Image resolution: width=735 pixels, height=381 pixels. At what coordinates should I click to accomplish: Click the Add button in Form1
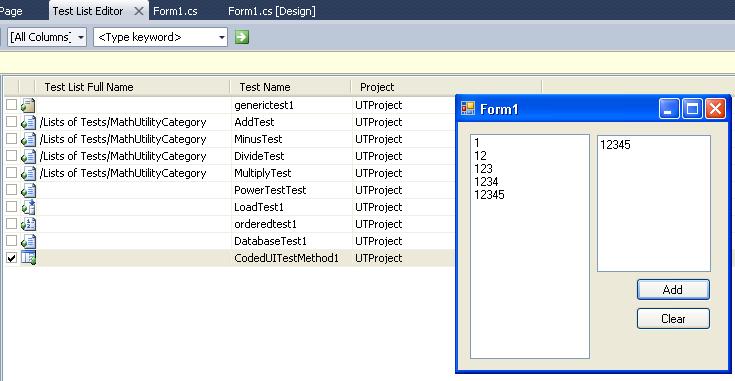tap(673, 290)
